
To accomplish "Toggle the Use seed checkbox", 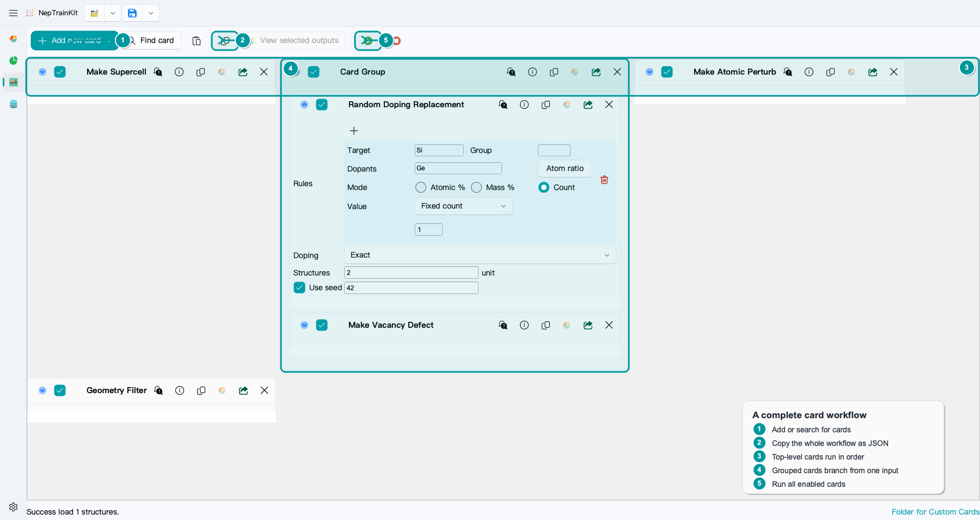I will coord(299,287).
